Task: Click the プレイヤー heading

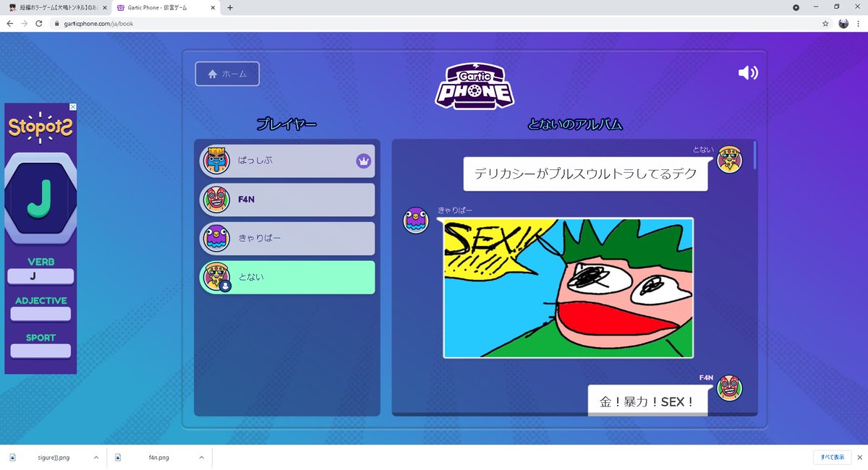Action: 286,124
